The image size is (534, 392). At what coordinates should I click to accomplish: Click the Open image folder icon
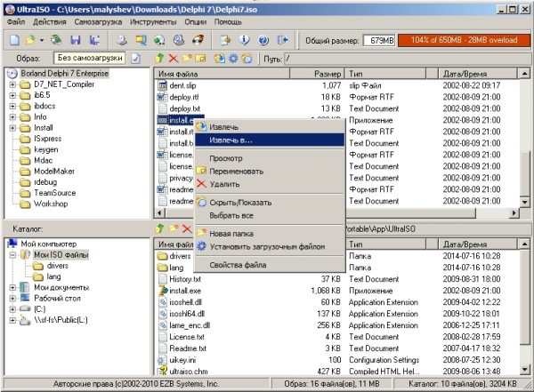point(31,40)
